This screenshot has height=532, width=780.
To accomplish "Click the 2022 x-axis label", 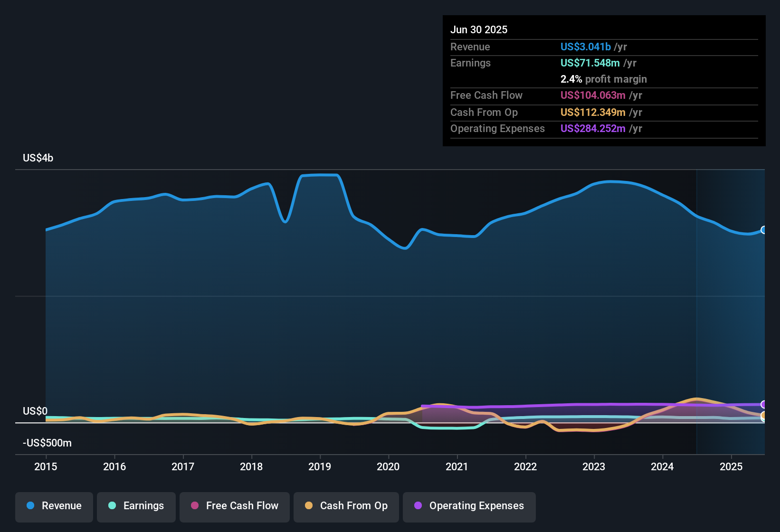I will [x=525, y=466].
